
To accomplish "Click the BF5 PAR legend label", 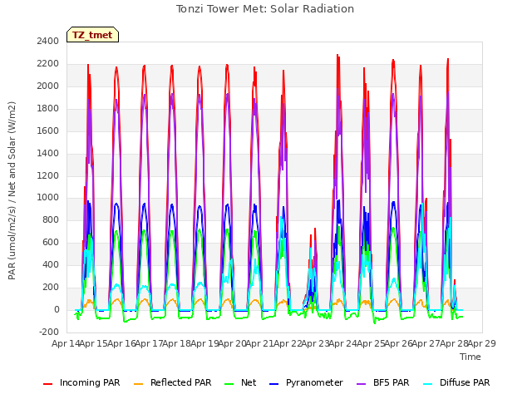I will click(392, 382).
